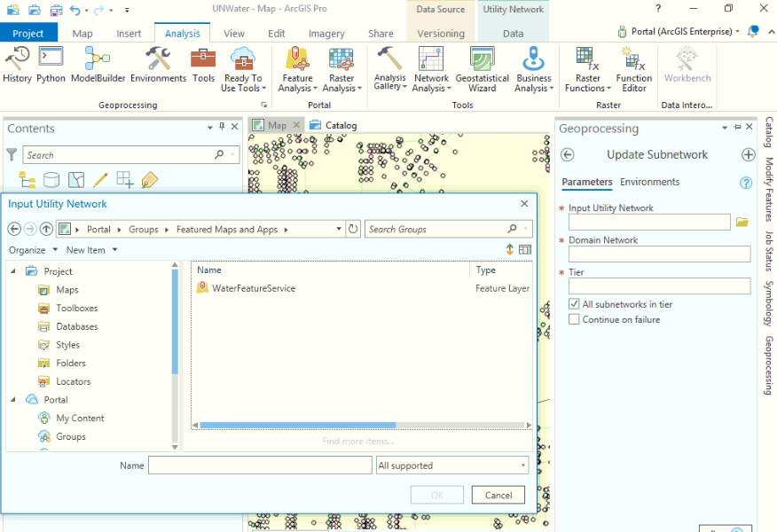Click vertical scrollbar in folder tree
This screenshot has width=777, height=532.
pyautogui.click(x=175, y=321)
